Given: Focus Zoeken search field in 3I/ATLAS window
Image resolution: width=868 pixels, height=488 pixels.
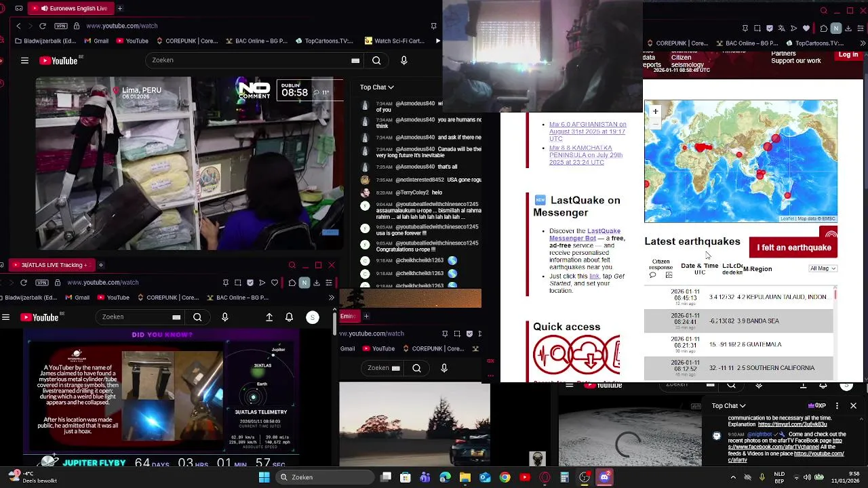Looking at the screenshot, I should (139, 317).
